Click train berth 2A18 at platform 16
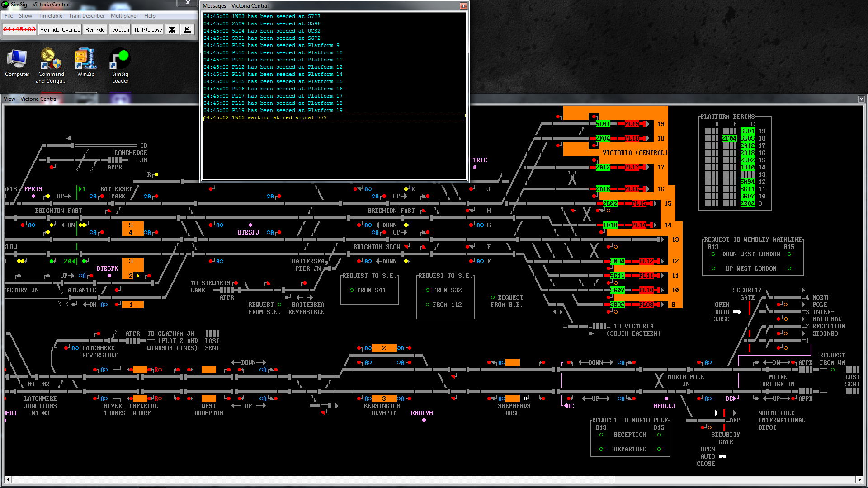The width and height of the screenshot is (868, 488). pos(603,189)
